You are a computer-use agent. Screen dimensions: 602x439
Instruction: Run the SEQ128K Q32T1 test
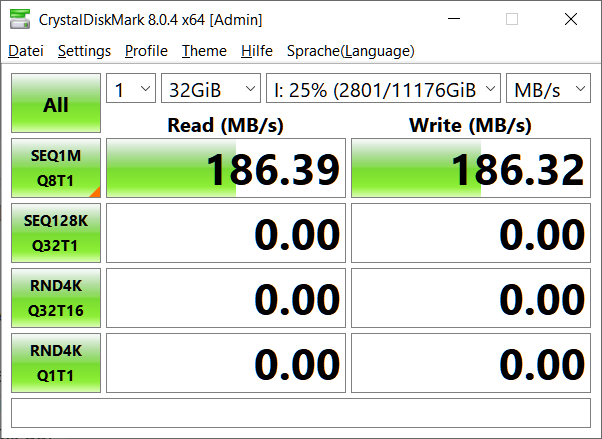[56, 233]
